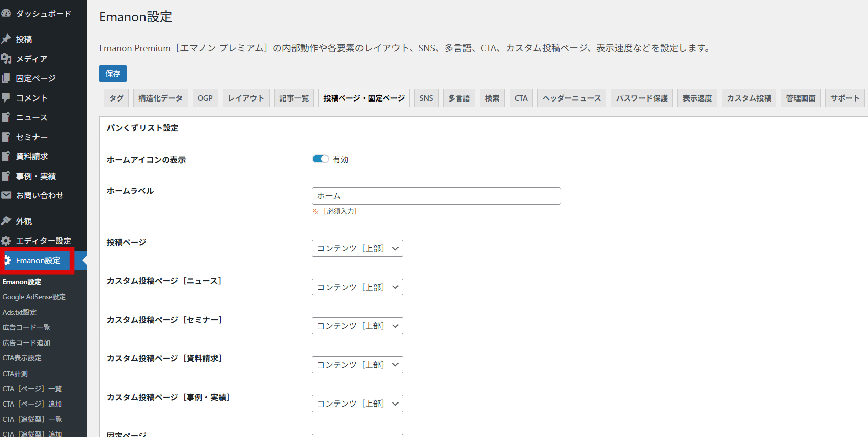
Task: Switch to the サポート tab
Action: pyautogui.click(x=845, y=98)
